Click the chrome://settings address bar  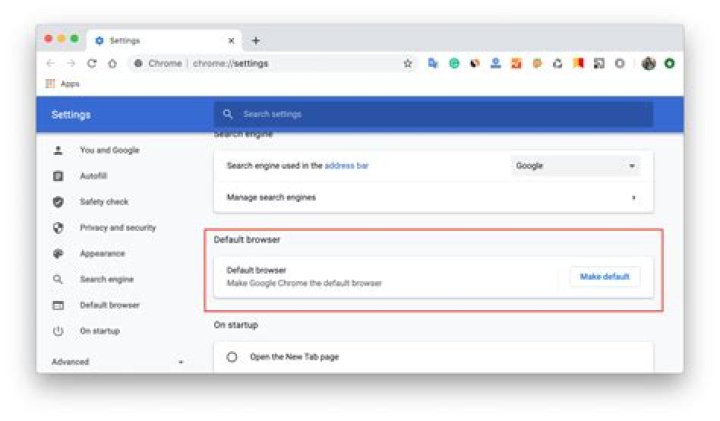[x=271, y=63]
